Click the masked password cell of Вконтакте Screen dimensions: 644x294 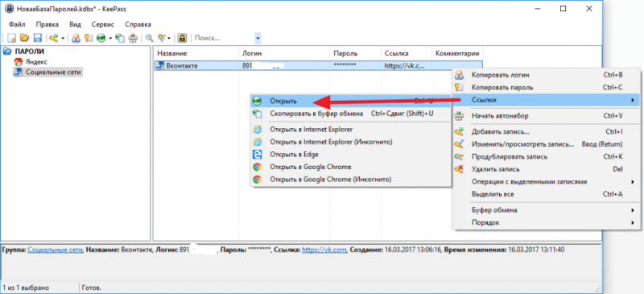coord(345,65)
